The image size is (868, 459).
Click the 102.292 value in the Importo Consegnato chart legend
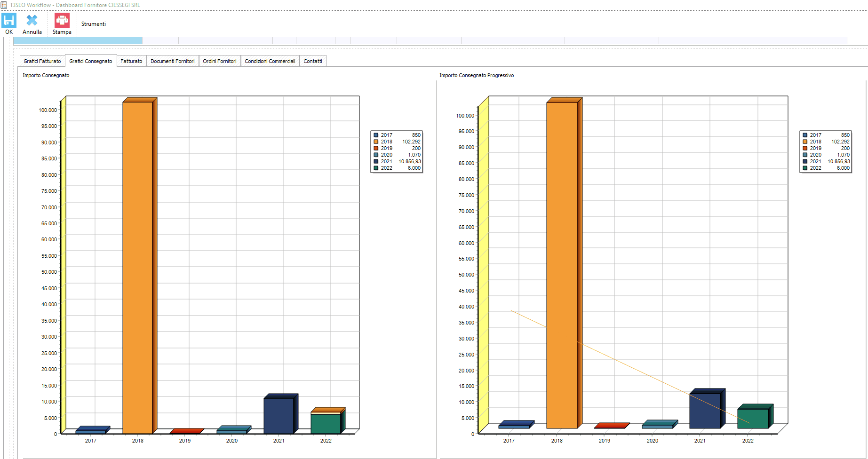pyautogui.click(x=411, y=142)
